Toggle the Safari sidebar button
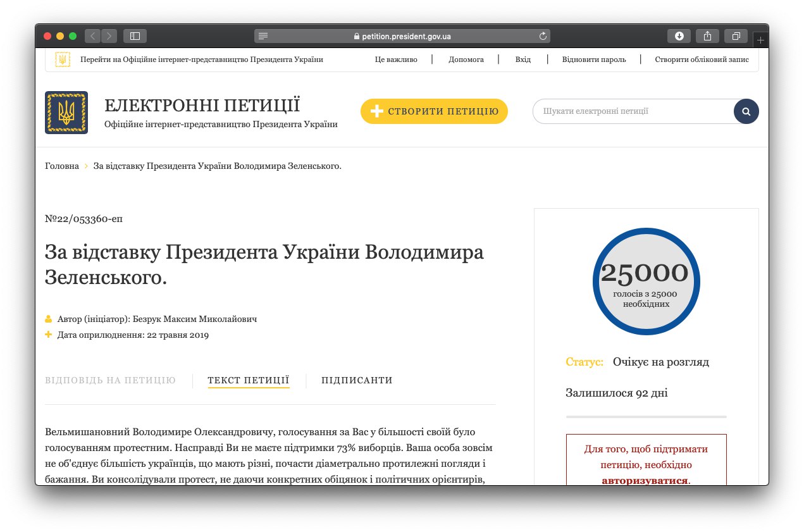The width and height of the screenshot is (804, 532). tap(135, 36)
